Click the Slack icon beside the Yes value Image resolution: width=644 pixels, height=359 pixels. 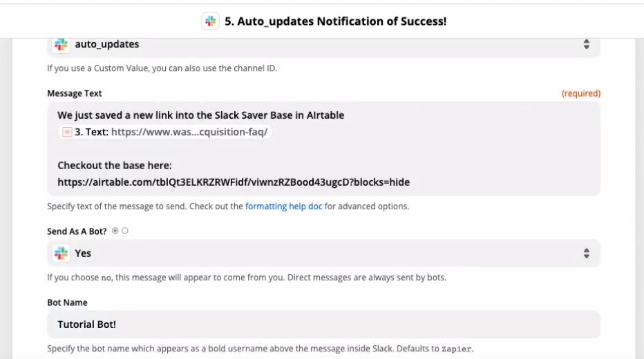coord(61,253)
